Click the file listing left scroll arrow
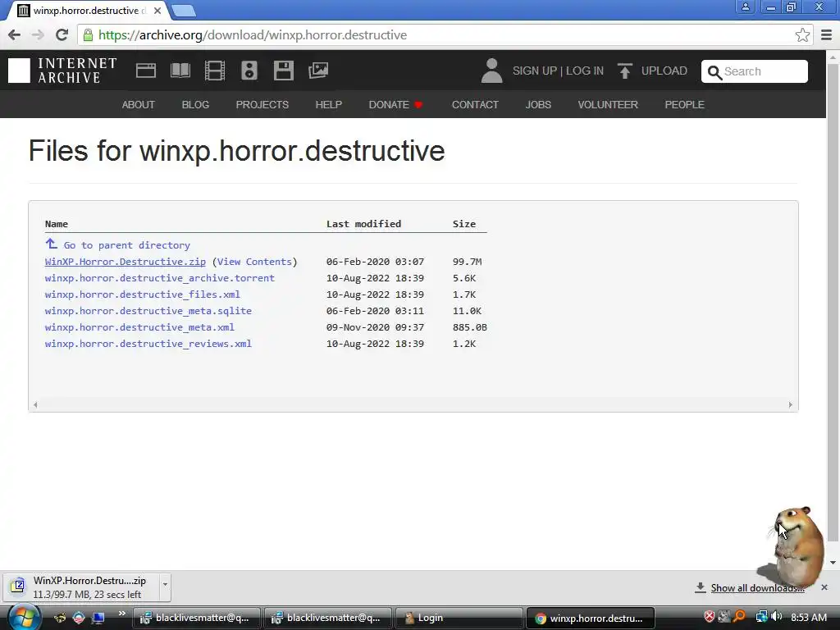The height and width of the screenshot is (630, 840). [35, 405]
